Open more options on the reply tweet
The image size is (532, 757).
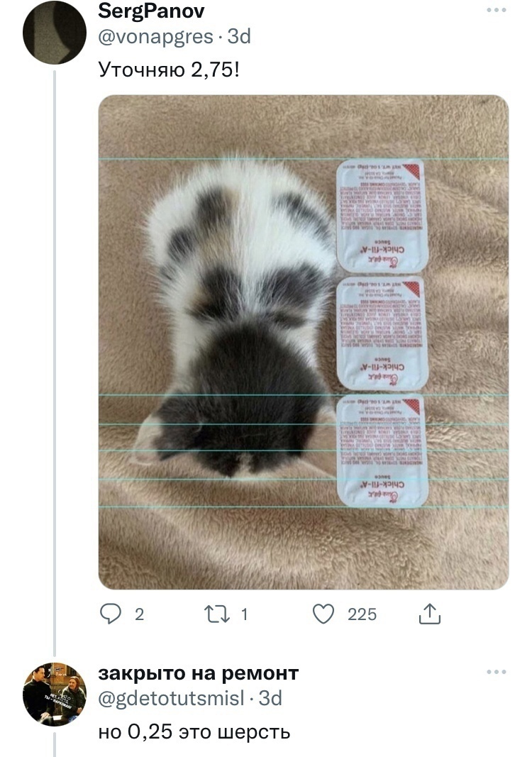(497, 672)
